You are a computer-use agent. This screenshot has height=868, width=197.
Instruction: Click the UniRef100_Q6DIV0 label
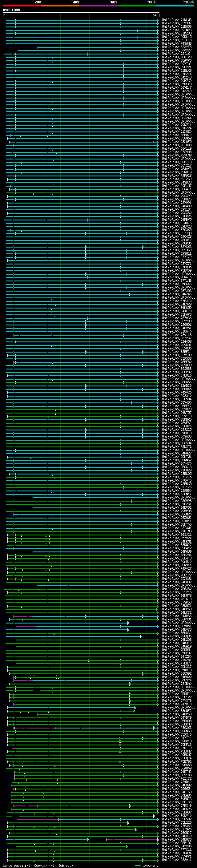click(177, 57)
